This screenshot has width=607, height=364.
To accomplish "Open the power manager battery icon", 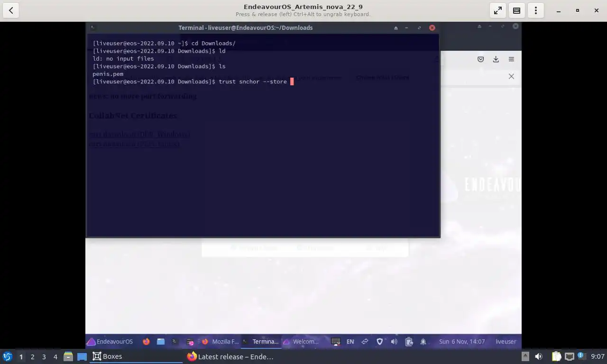I will point(409,341).
